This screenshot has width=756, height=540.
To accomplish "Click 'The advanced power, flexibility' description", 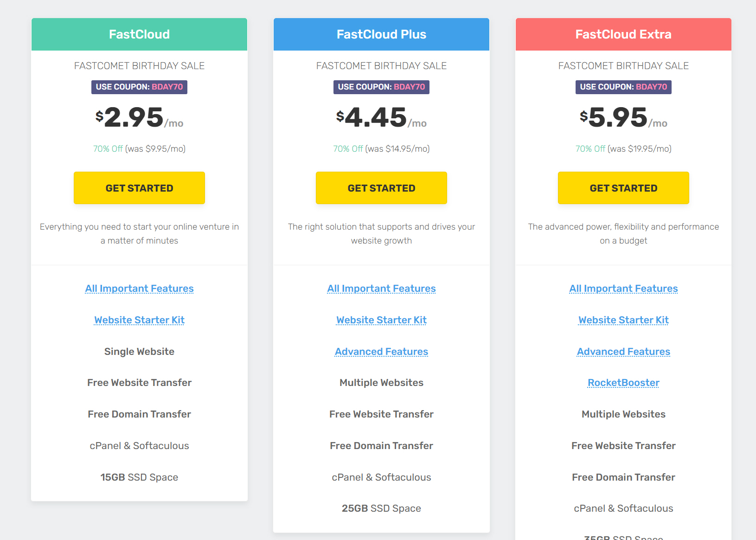I will pyautogui.click(x=623, y=233).
